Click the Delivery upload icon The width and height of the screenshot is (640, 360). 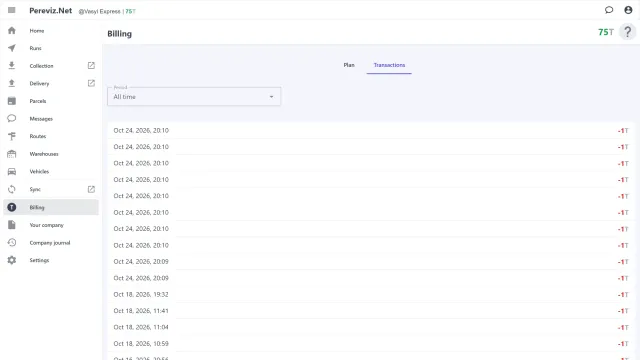coord(12,83)
